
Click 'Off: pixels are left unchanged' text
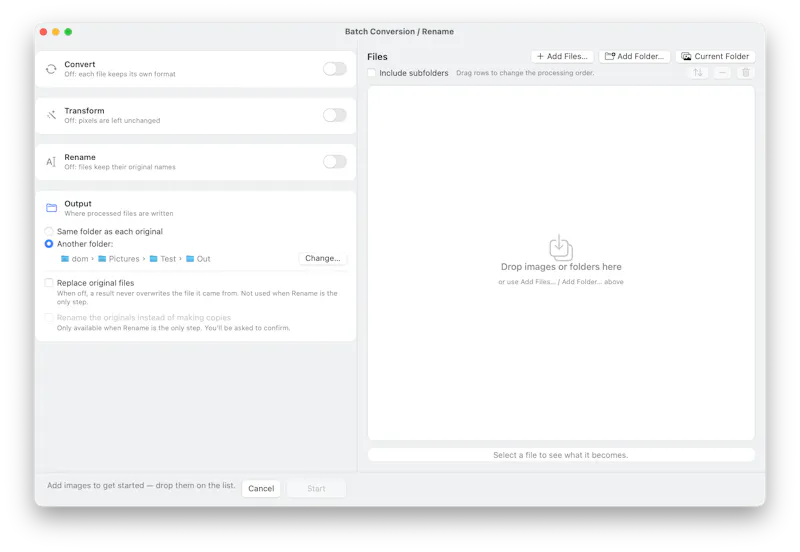click(112, 121)
